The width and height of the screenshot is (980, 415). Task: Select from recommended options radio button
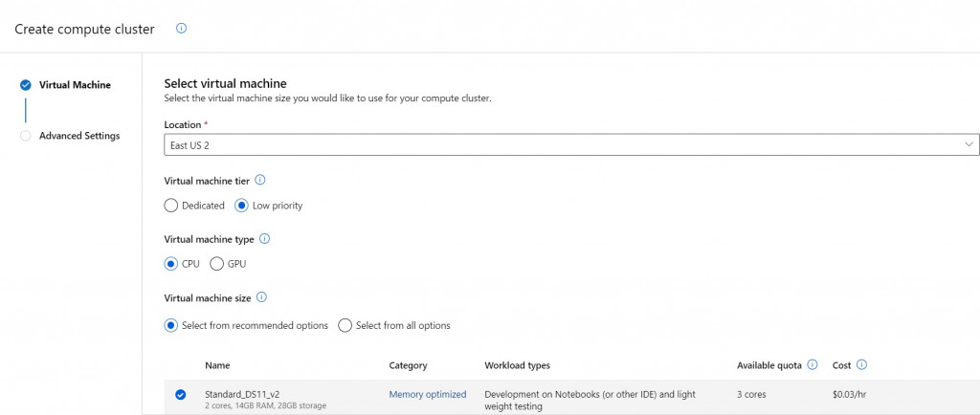[x=171, y=325]
